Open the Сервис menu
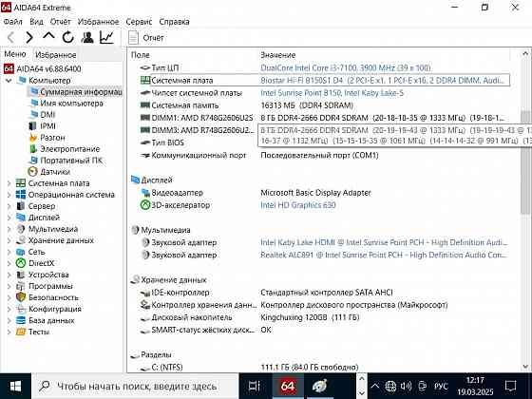Viewport: 532px width, 399px height. point(139,22)
